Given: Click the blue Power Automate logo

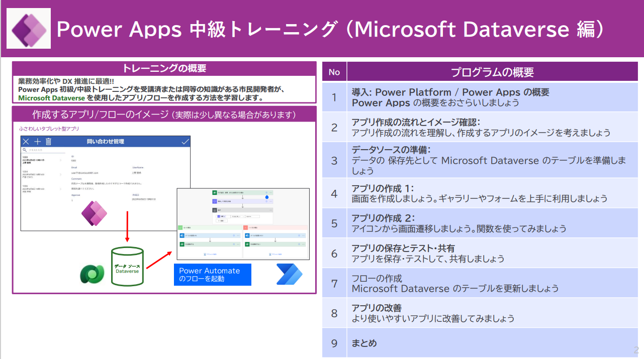Looking at the screenshot, I should tap(289, 274).
